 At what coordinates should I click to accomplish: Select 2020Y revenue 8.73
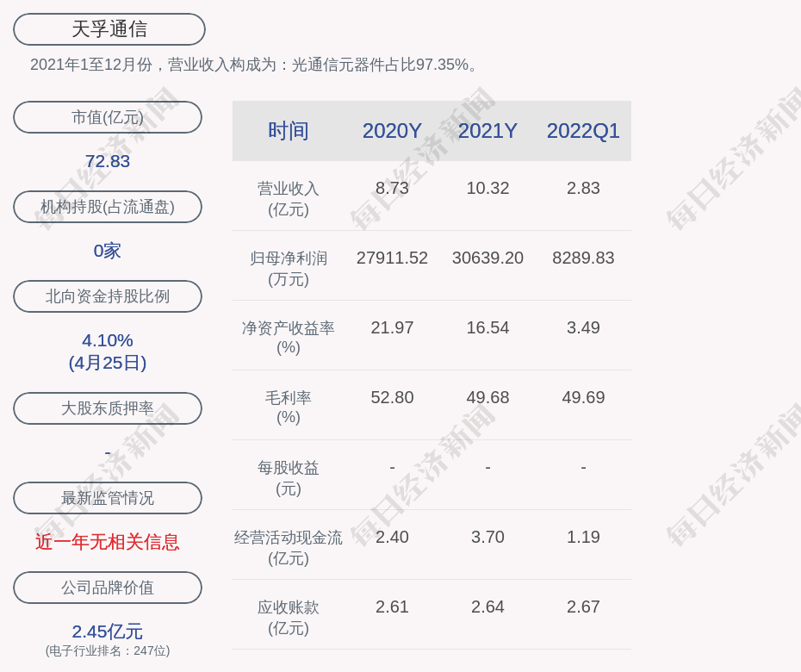tap(393, 188)
